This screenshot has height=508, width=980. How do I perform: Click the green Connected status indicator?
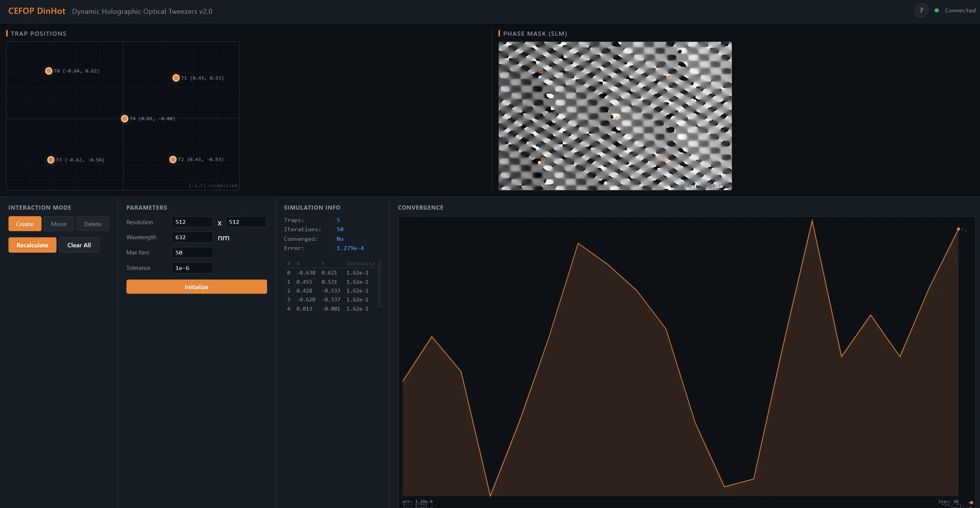tap(937, 10)
